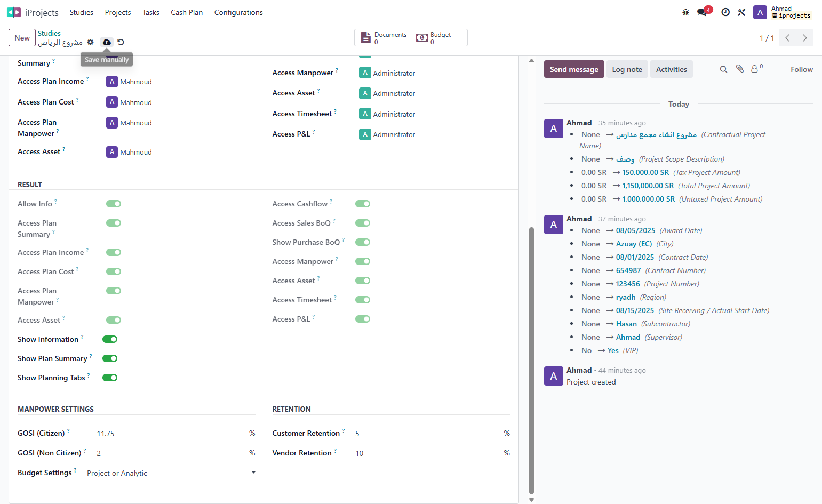Click the Send message button

(x=574, y=69)
